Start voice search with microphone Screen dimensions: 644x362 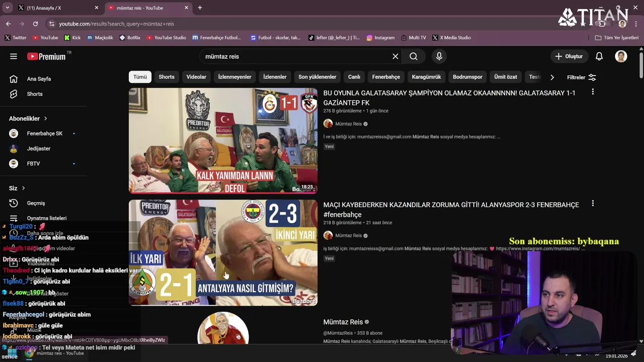[439, 56]
